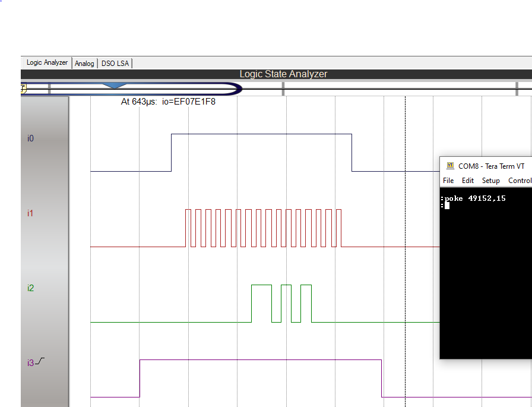This screenshot has width=532, height=407.
Task: Select the i2 channel label
Action: point(31,288)
